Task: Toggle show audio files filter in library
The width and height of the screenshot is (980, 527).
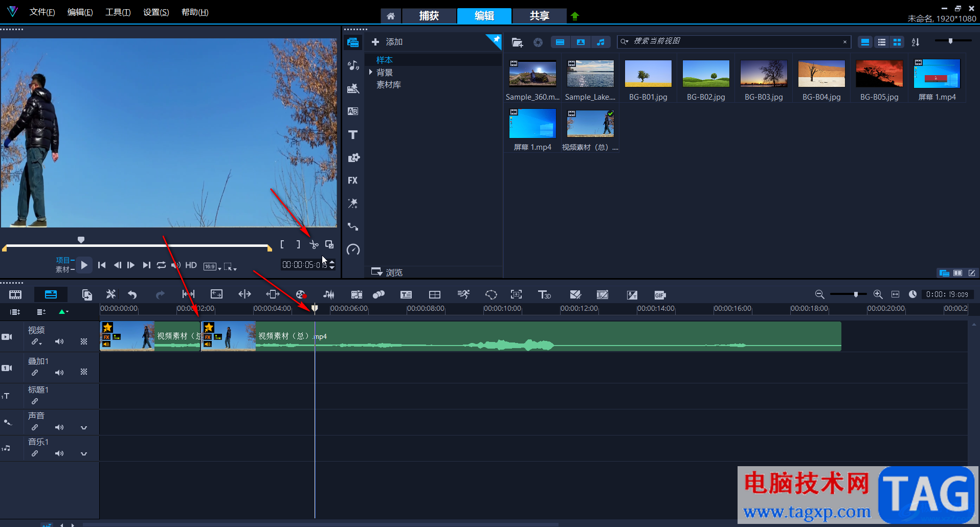Action: (601, 42)
